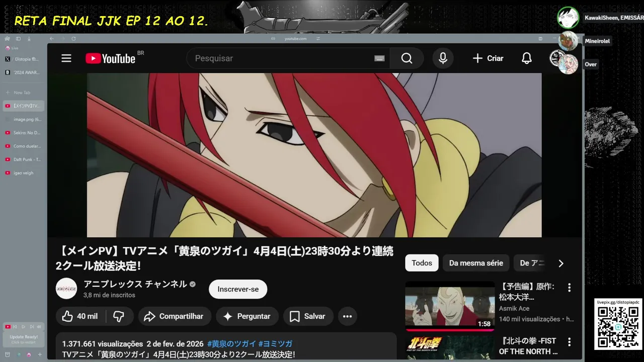Mute audio in sidebar mini player
The width and height of the screenshot is (644, 362).
[40, 327]
